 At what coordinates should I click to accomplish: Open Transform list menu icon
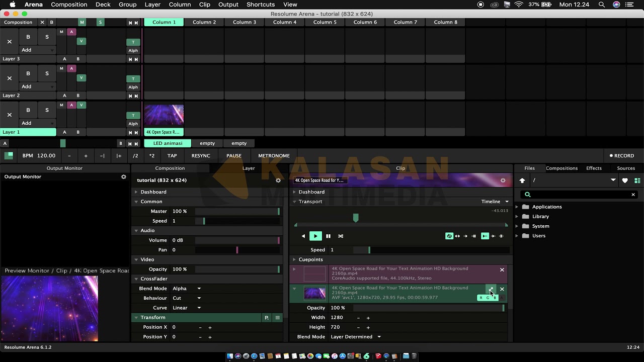pos(277,318)
